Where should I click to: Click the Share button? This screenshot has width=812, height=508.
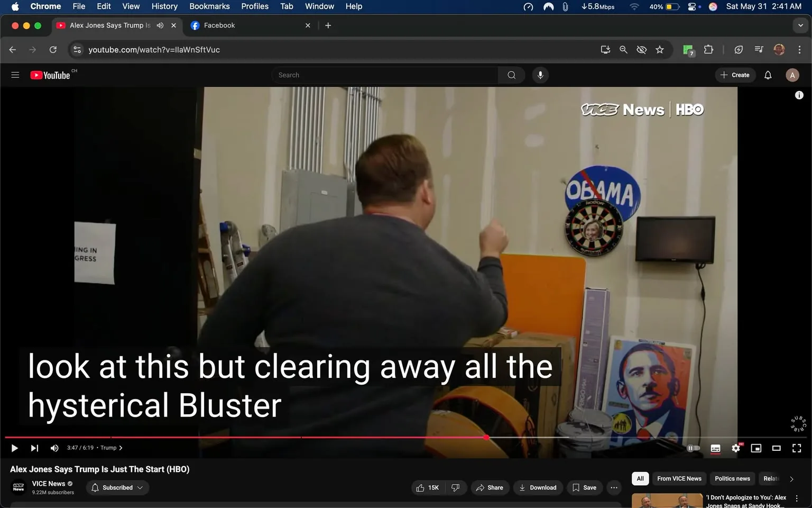[x=490, y=487]
